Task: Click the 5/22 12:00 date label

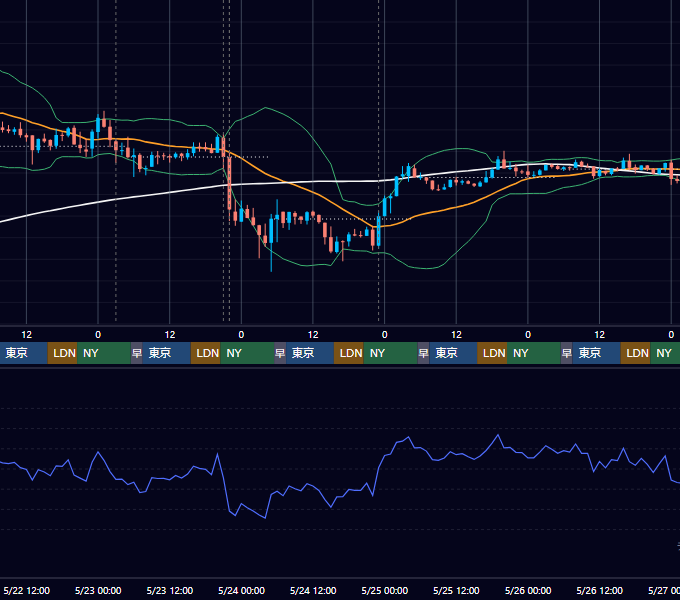Action: click(26, 590)
